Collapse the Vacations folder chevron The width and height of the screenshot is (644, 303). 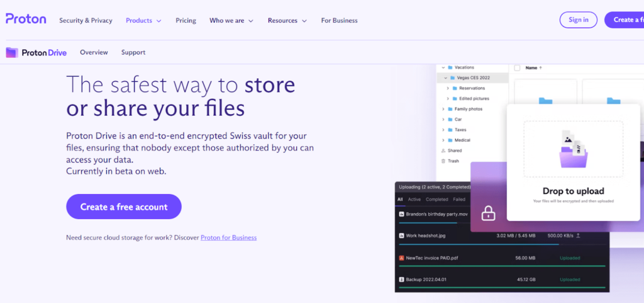tap(443, 67)
